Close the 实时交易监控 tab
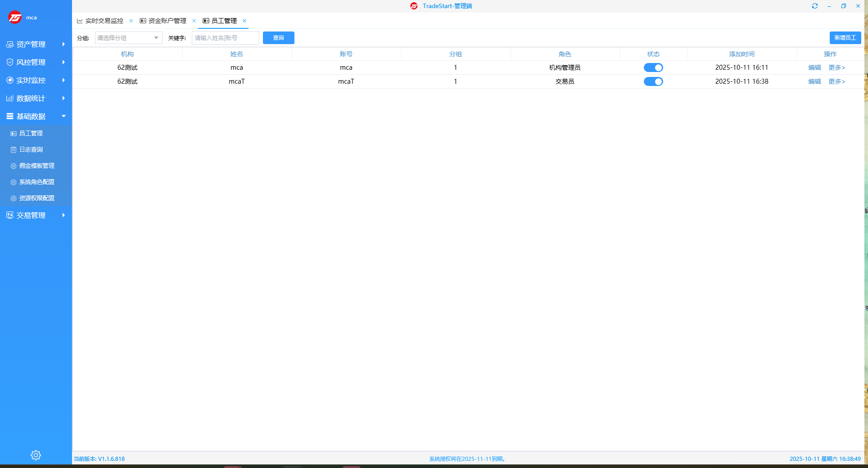Image resolution: width=868 pixels, height=468 pixels. [x=131, y=21]
